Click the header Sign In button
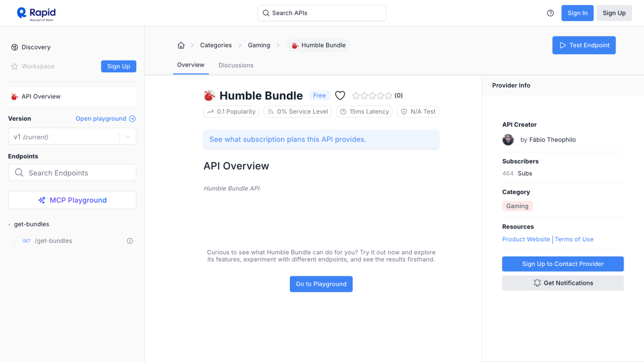Viewport: 644px width, 362px height. pos(577,13)
